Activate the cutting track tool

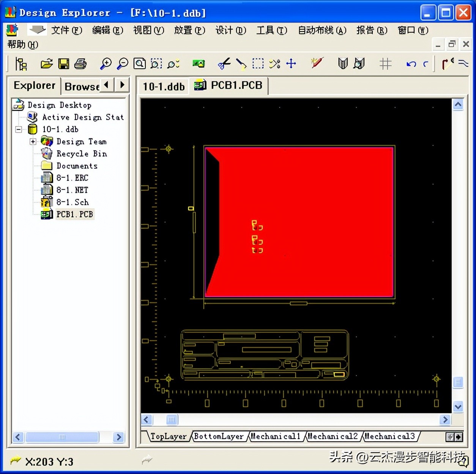pyautogui.click(x=224, y=63)
